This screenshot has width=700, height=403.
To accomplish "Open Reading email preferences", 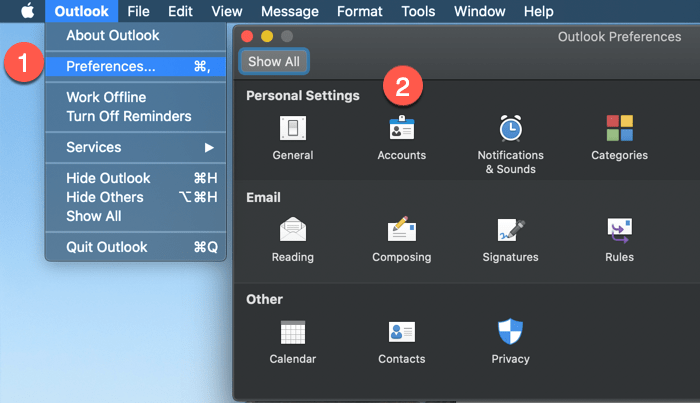I will pyautogui.click(x=293, y=231).
